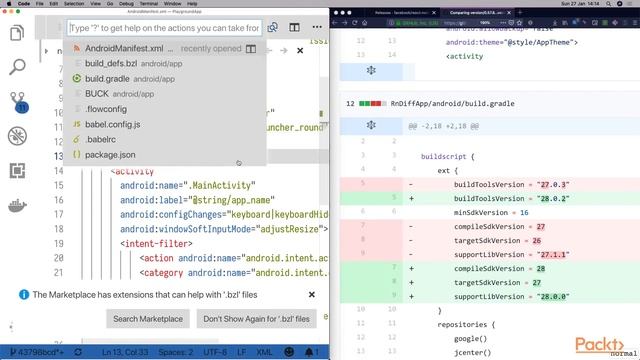
Task: Open the Docker view in activity bar
Action: (x=17, y=205)
